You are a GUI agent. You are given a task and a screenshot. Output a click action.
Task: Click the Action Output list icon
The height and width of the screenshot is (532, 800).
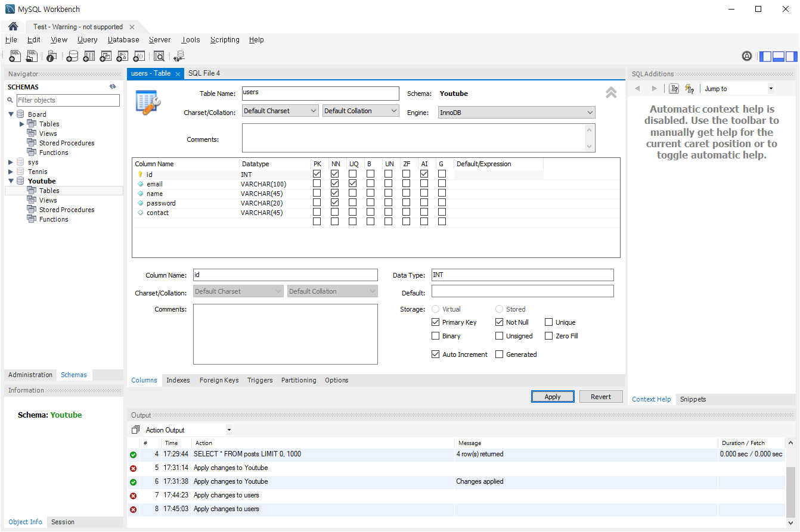135,430
